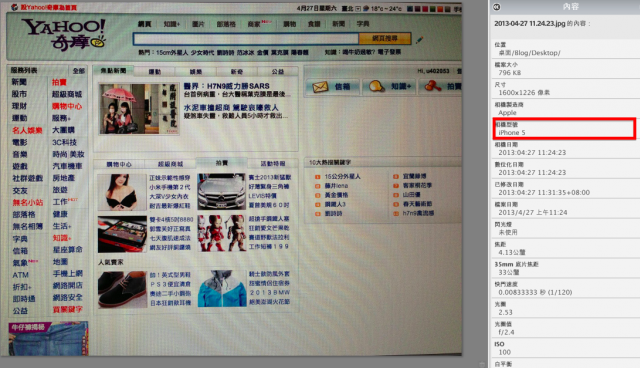Click the tablet device thumbnail
The height and width of the screenshot is (368, 640).
122,234
